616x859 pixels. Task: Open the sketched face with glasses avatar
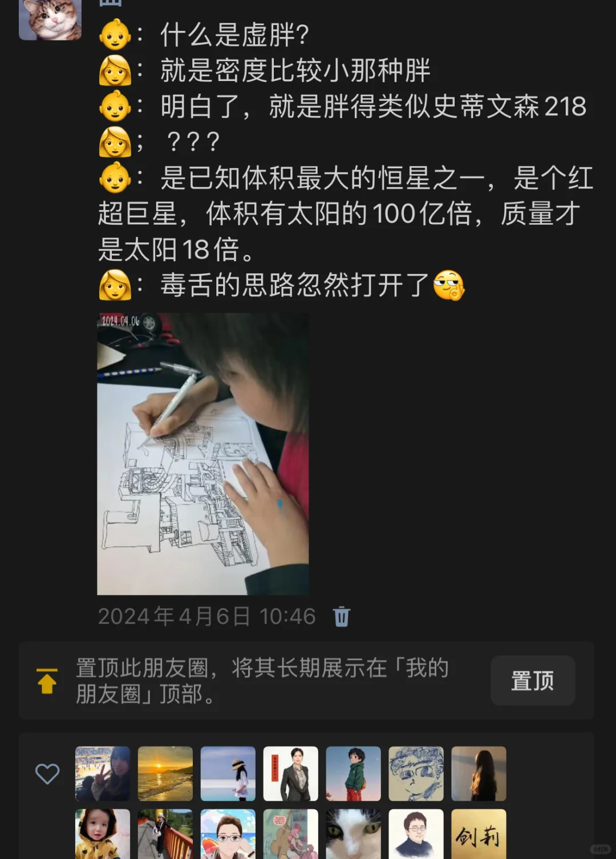[416, 774]
